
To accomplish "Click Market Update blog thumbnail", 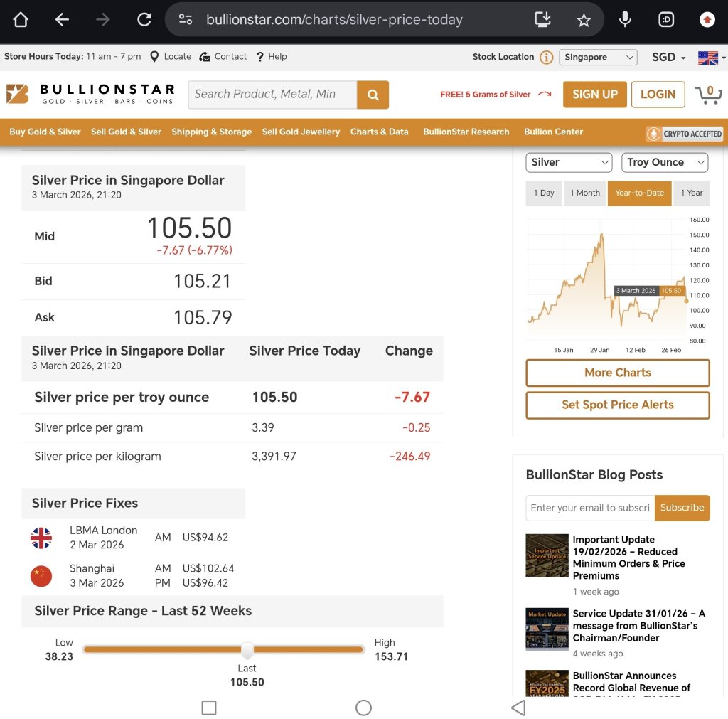I will point(547,629).
